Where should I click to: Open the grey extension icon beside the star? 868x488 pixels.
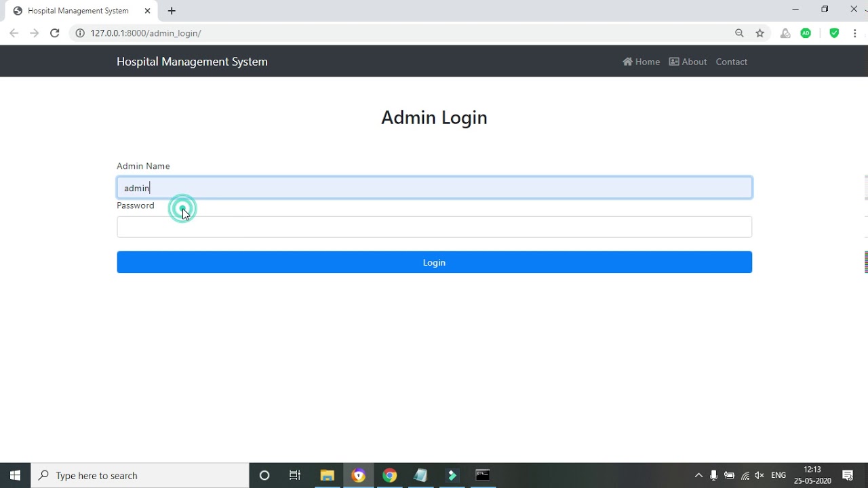[785, 33]
